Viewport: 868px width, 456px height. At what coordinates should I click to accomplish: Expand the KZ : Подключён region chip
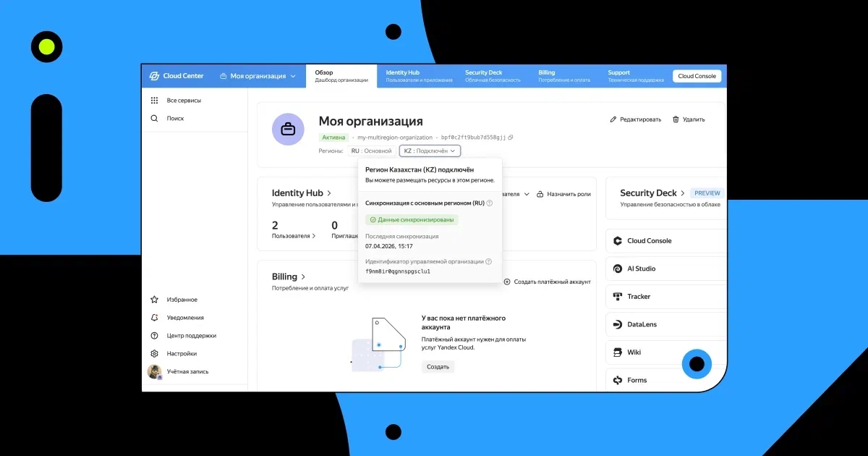tap(430, 151)
